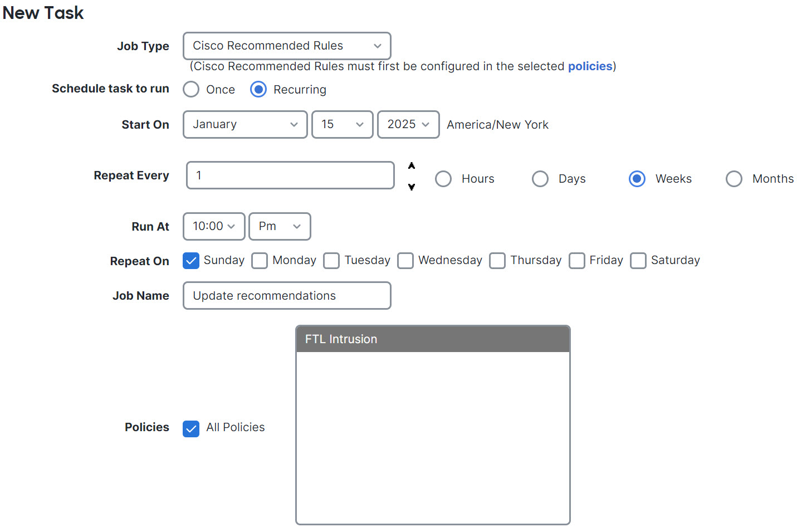Open the Pm period dropdown
797x532 pixels.
(279, 226)
